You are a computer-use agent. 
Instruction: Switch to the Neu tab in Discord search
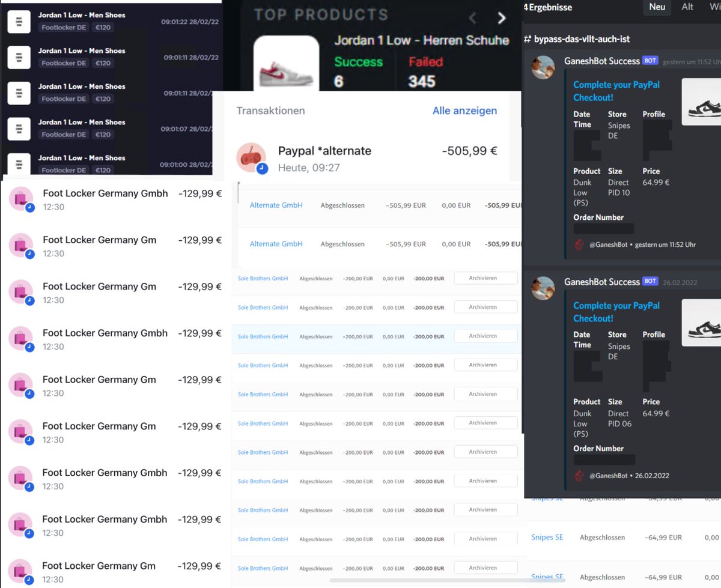pos(657,7)
